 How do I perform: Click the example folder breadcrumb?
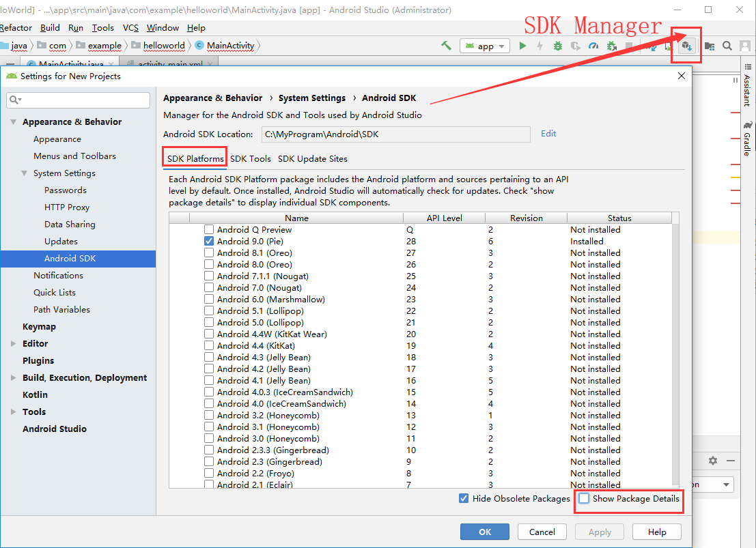tap(99, 45)
